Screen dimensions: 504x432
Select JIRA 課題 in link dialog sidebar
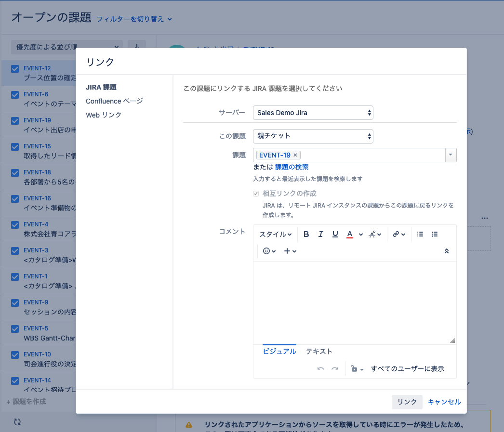[x=101, y=87]
